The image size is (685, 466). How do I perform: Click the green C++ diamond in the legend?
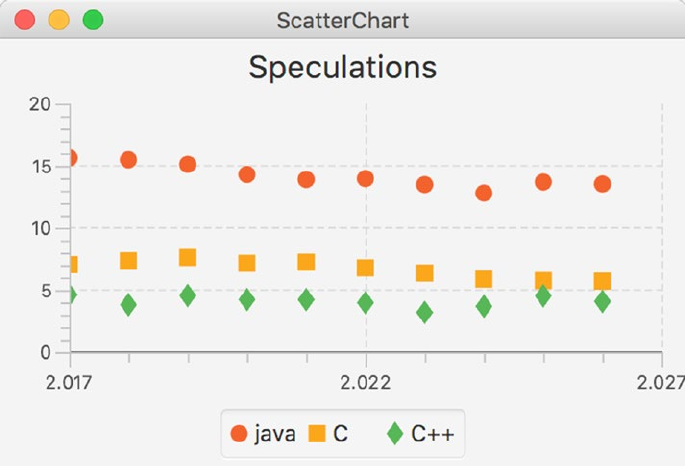point(395,434)
